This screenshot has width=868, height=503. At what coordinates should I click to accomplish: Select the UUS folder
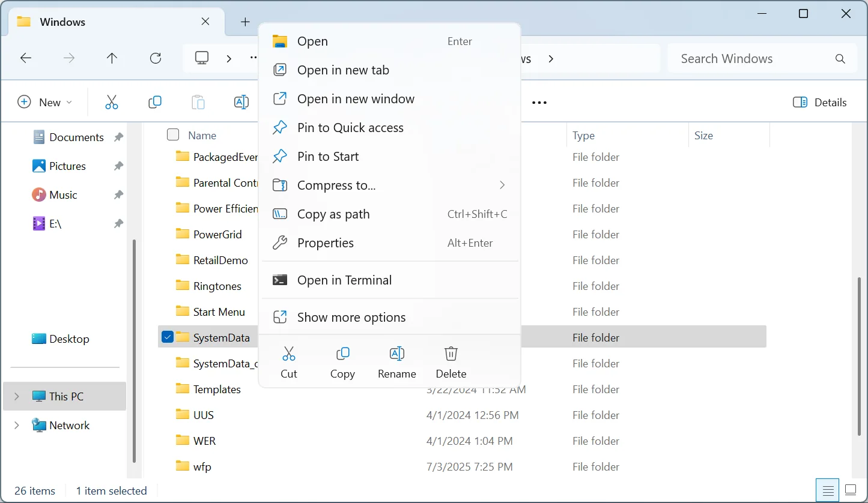tap(203, 415)
